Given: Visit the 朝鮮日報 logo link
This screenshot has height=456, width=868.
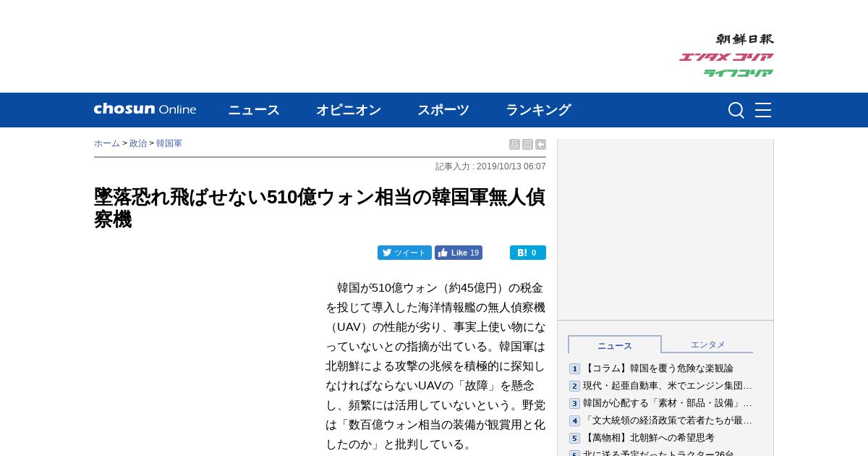Looking at the screenshot, I should click(x=745, y=39).
